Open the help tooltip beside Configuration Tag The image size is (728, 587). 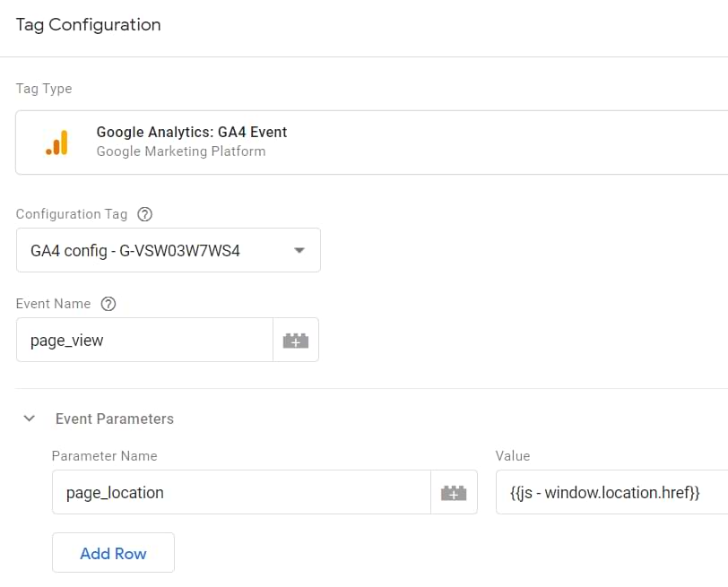[144, 214]
